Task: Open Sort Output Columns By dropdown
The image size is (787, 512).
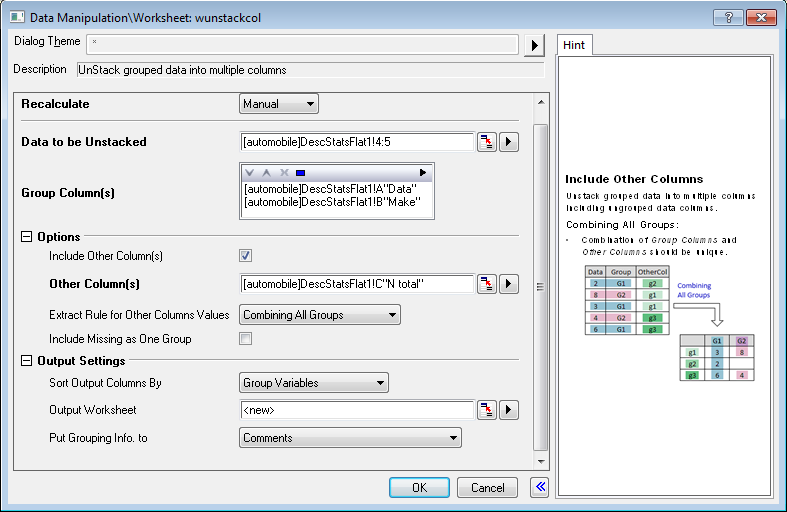Action: (x=314, y=383)
